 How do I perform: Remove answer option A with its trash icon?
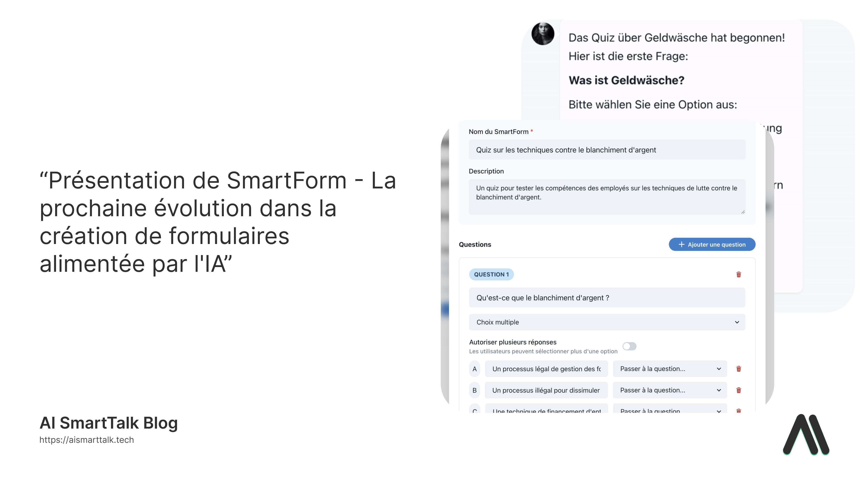pyautogui.click(x=739, y=368)
